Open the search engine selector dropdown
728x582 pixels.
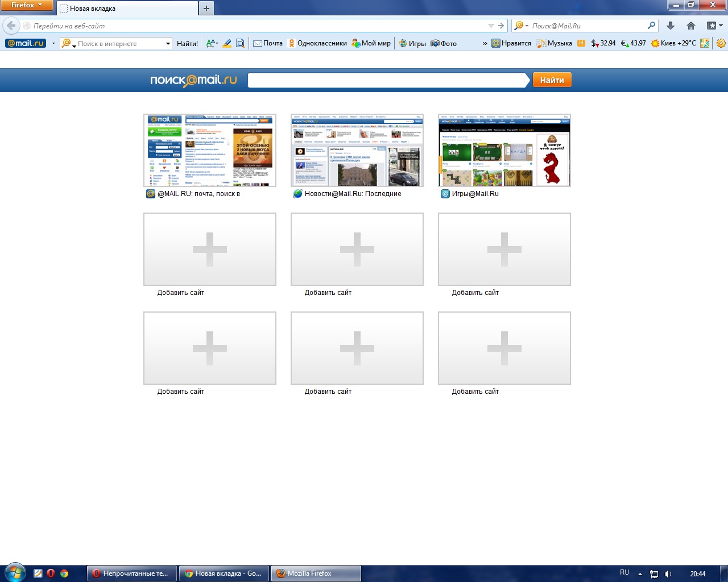(521, 26)
